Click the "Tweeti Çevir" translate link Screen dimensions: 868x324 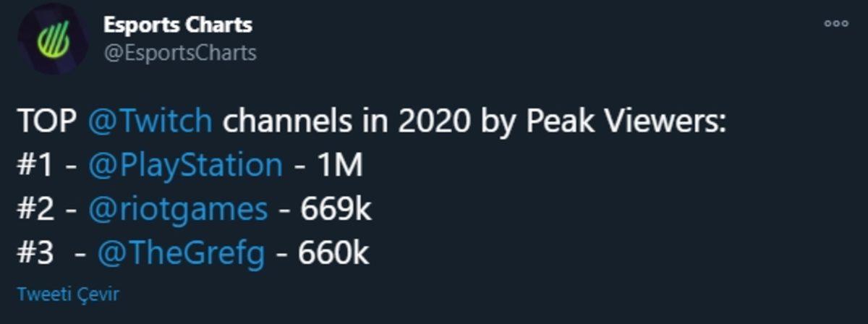click(68, 294)
